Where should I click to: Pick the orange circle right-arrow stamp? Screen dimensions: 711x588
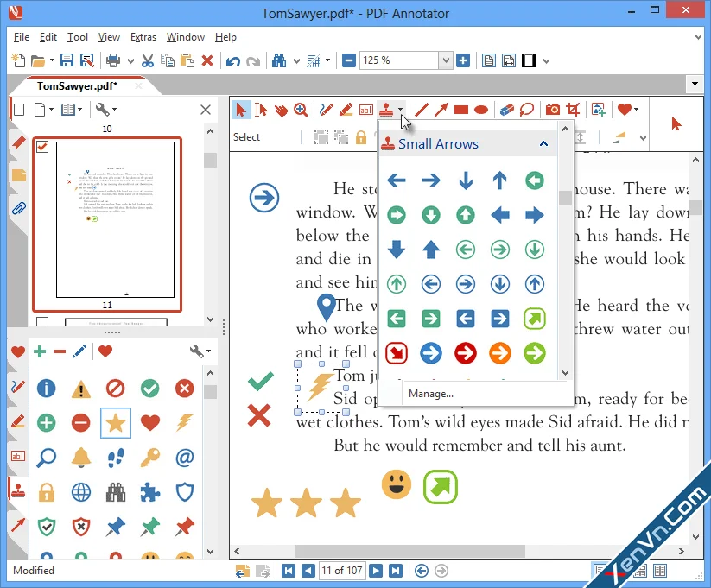coord(500,353)
